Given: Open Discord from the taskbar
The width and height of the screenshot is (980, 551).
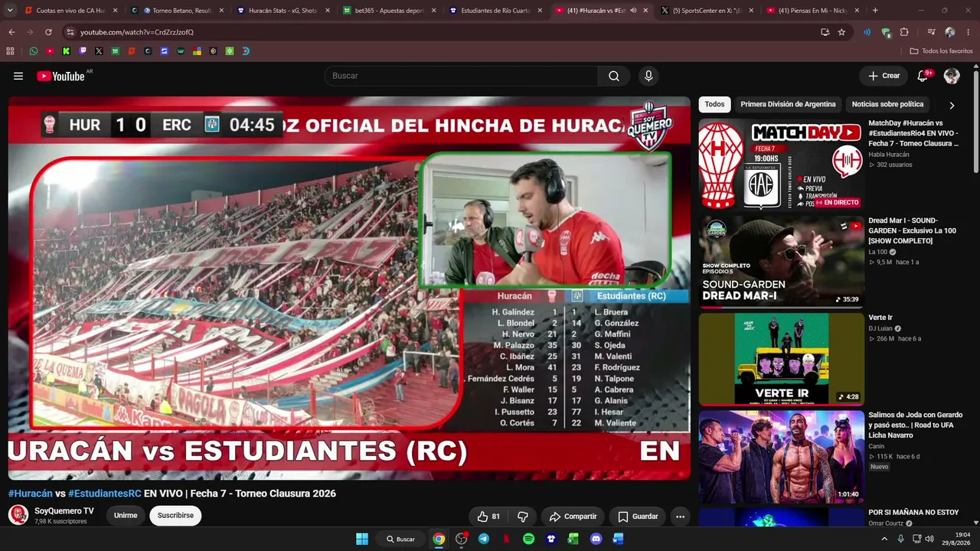Looking at the screenshot, I should coord(596,539).
